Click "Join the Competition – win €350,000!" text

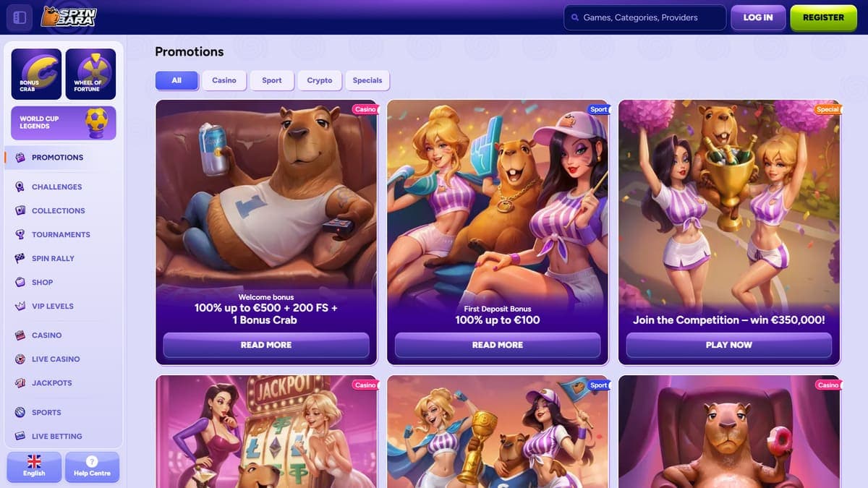[729, 320]
